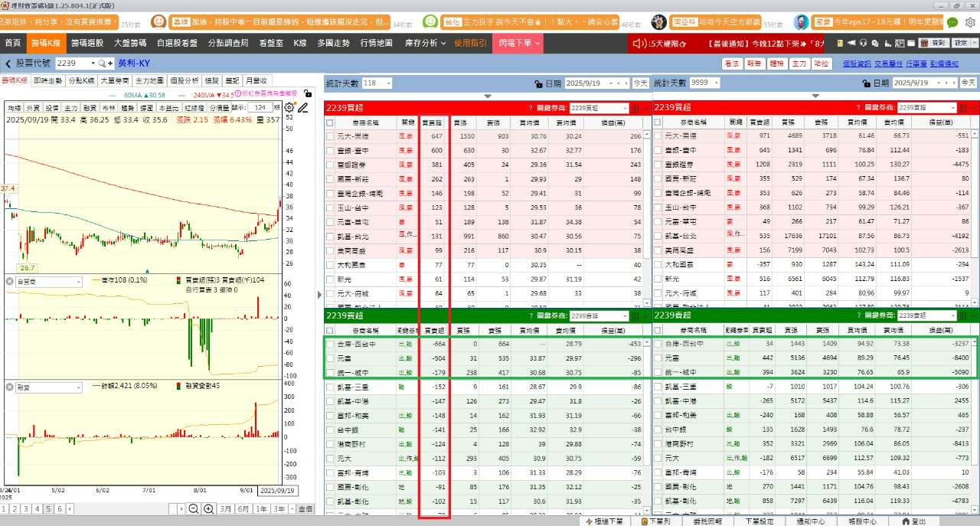Open the 自營商 indicator dropdown
The width and height of the screenshot is (980, 526).
[77, 282]
